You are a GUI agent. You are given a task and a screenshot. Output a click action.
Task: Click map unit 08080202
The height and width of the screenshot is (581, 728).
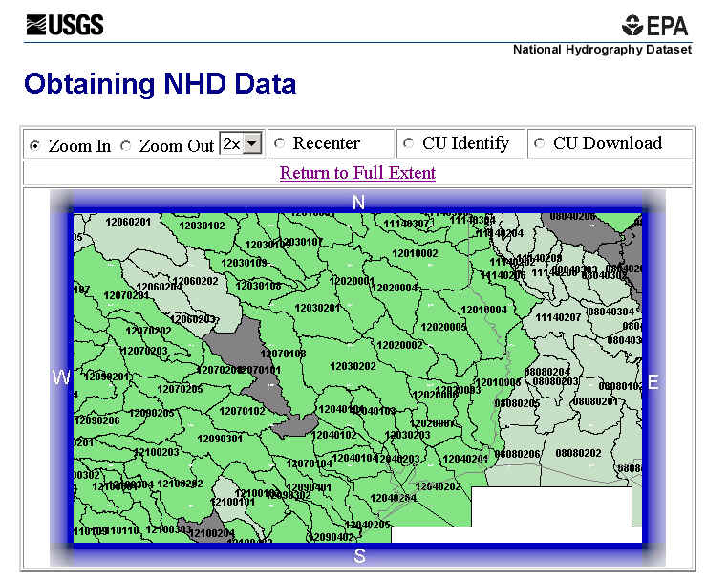[x=578, y=452]
